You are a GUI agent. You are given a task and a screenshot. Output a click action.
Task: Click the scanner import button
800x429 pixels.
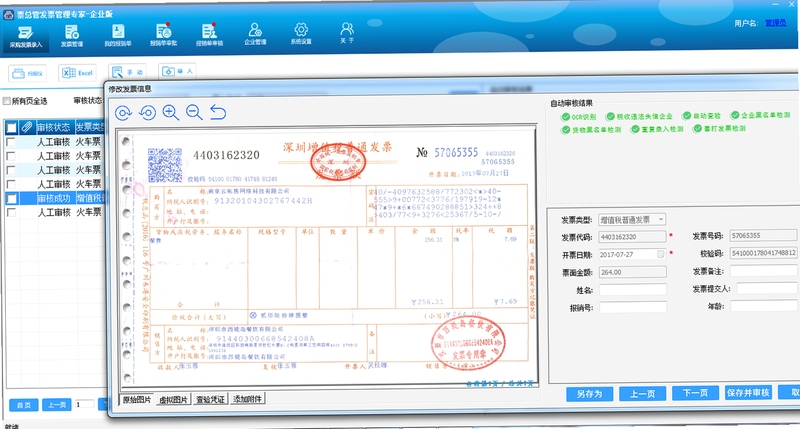pyautogui.click(x=28, y=73)
